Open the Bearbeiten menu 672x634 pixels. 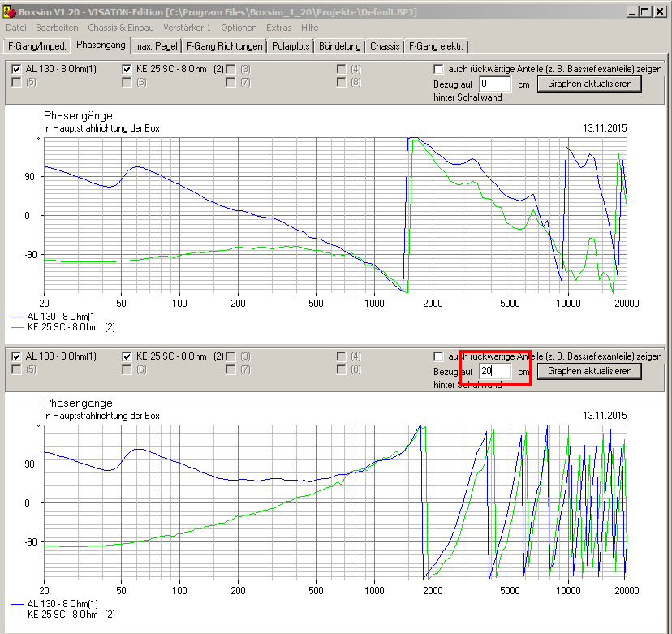pos(57,28)
